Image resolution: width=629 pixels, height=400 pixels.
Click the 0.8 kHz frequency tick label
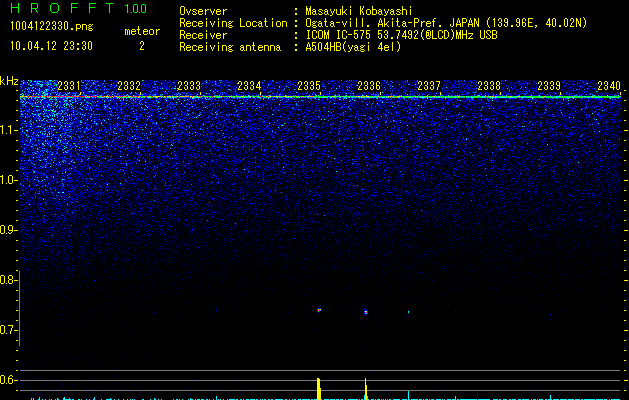7,280
